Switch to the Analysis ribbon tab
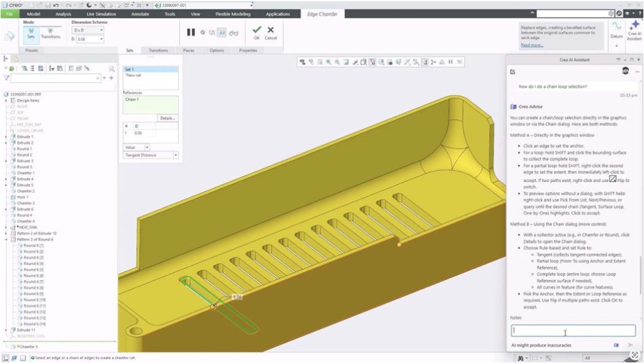The height and width of the screenshot is (363, 644). pos(63,14)
